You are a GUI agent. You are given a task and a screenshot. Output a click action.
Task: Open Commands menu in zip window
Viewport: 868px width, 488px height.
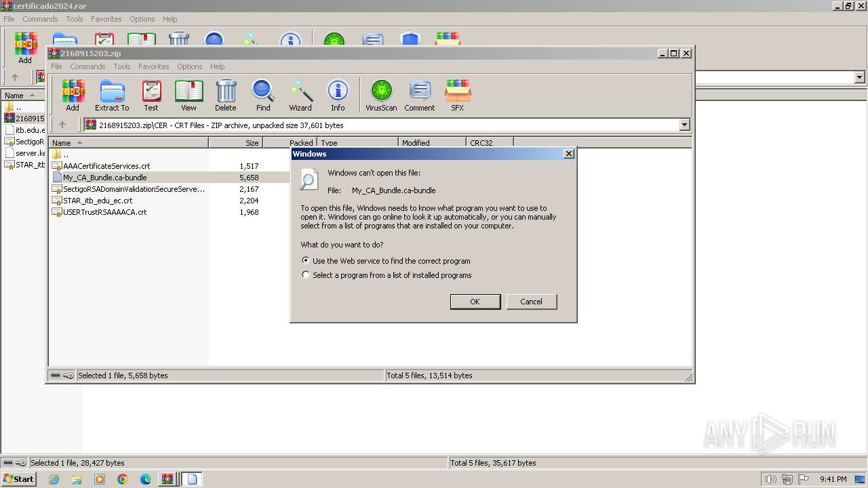click(x=87, y=66)
